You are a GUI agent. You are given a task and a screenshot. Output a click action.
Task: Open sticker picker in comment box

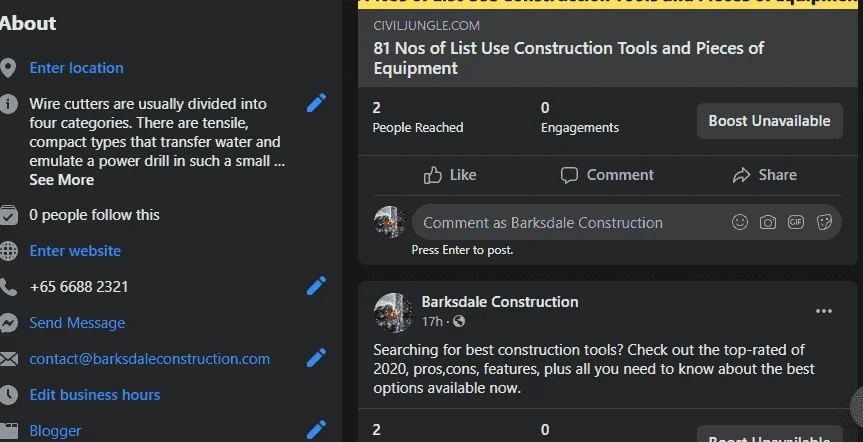tap(824, 222)
